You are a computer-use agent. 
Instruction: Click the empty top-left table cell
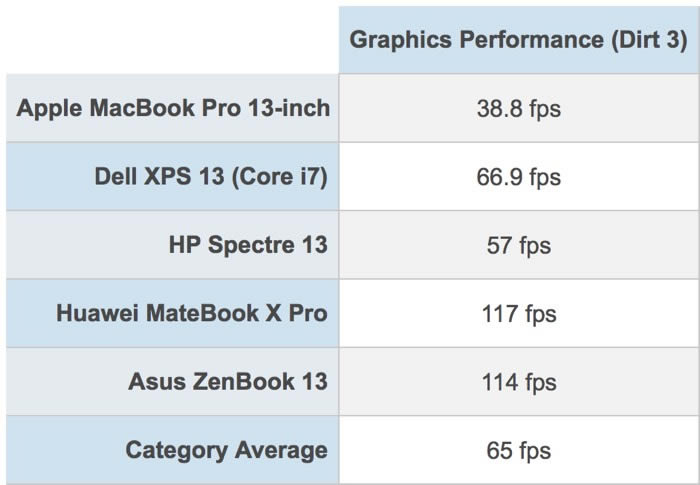click(172, 38)
